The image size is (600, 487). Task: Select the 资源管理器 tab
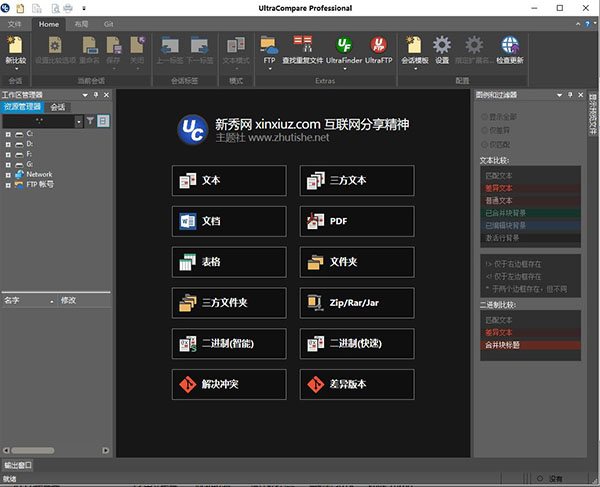pyautogui.click(x=22, y=107)
